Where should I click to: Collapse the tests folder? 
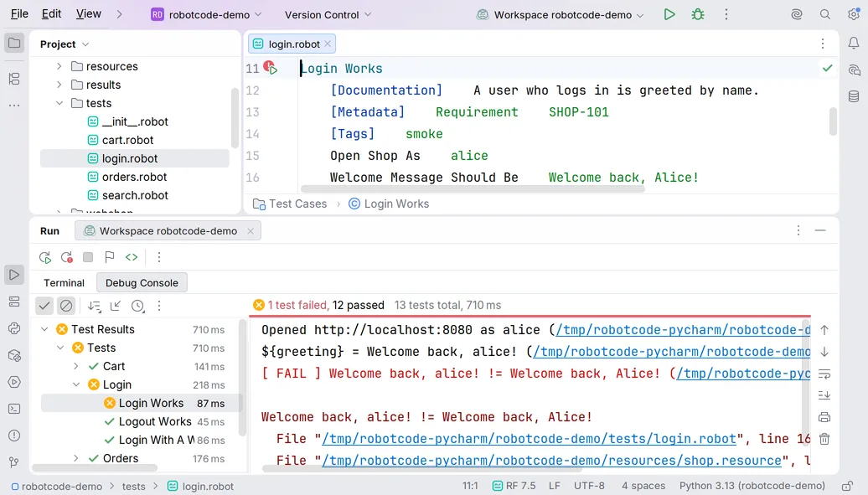[59, 103]
